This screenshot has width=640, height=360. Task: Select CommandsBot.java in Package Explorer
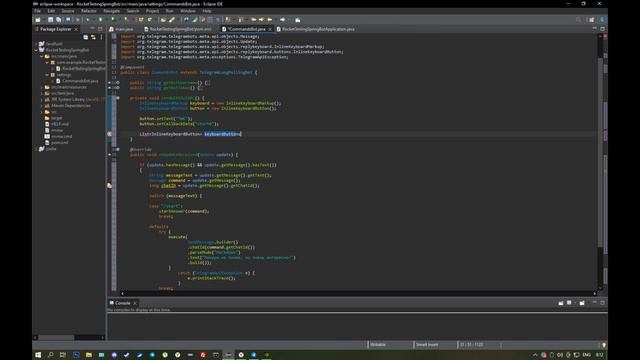click(x=77, y=81)
